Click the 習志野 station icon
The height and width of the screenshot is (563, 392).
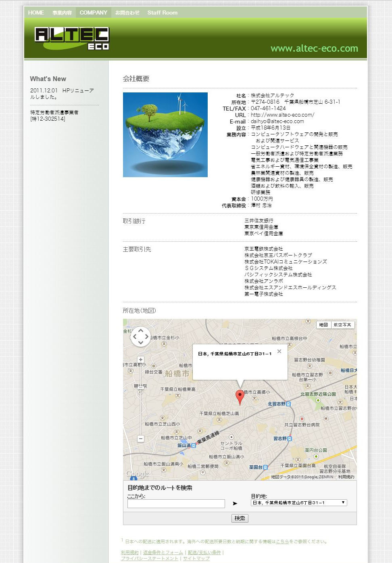click(x=290, y=438)
